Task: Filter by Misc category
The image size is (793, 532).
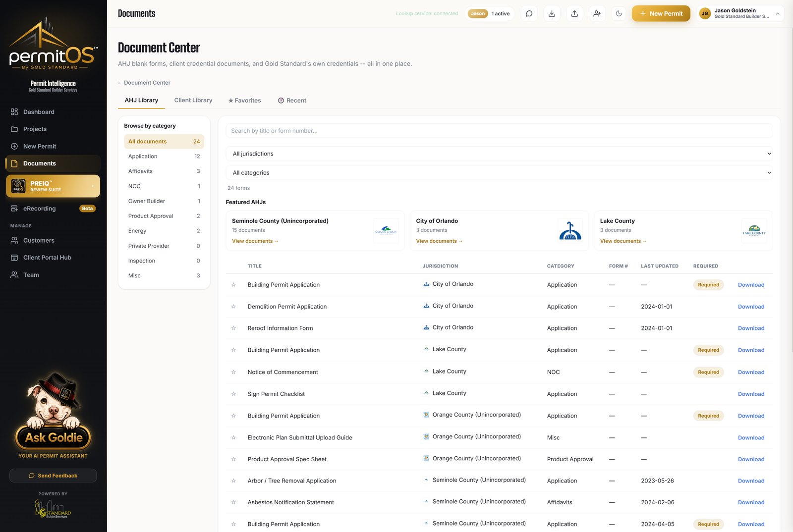Action: coord(164,275)
